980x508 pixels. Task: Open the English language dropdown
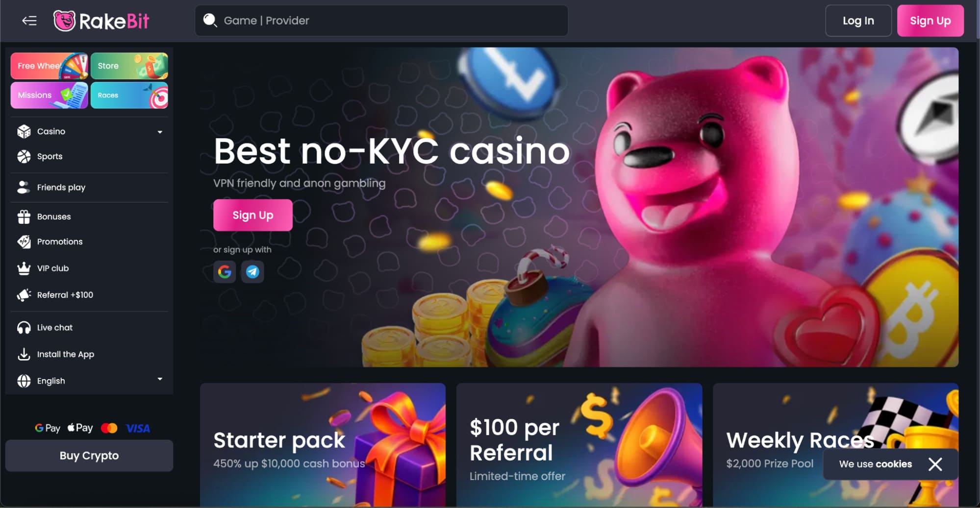pyautogui.click(x=89, y=381)
